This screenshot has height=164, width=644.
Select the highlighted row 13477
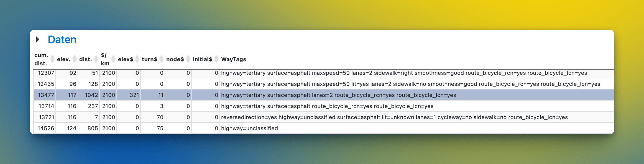[x=324, y=95]
